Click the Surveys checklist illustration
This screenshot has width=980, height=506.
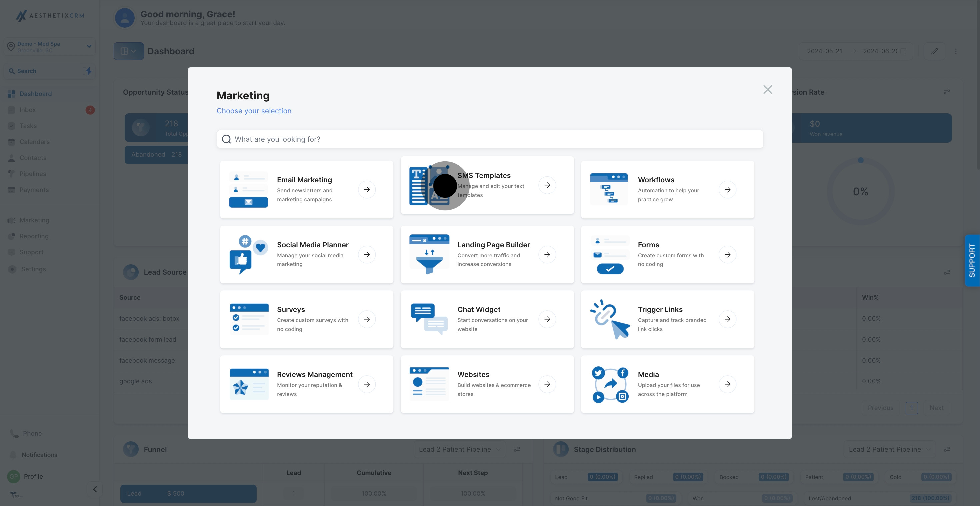tap(249, 319)
